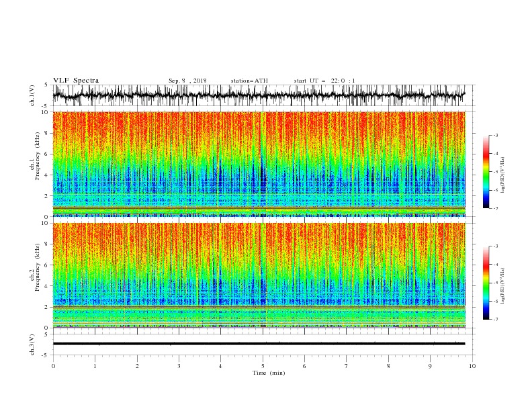Image resolution: width=532 pixels, height=411 pixels.
Task: Select the "ch.1 Frequency (kHz)" axis label
Action: (35, 156)
